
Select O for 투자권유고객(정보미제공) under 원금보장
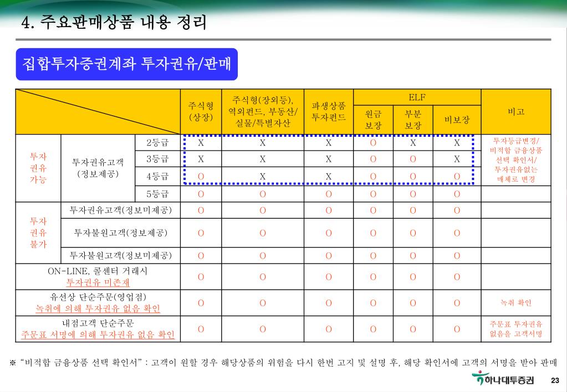click(x=373, y=210)
